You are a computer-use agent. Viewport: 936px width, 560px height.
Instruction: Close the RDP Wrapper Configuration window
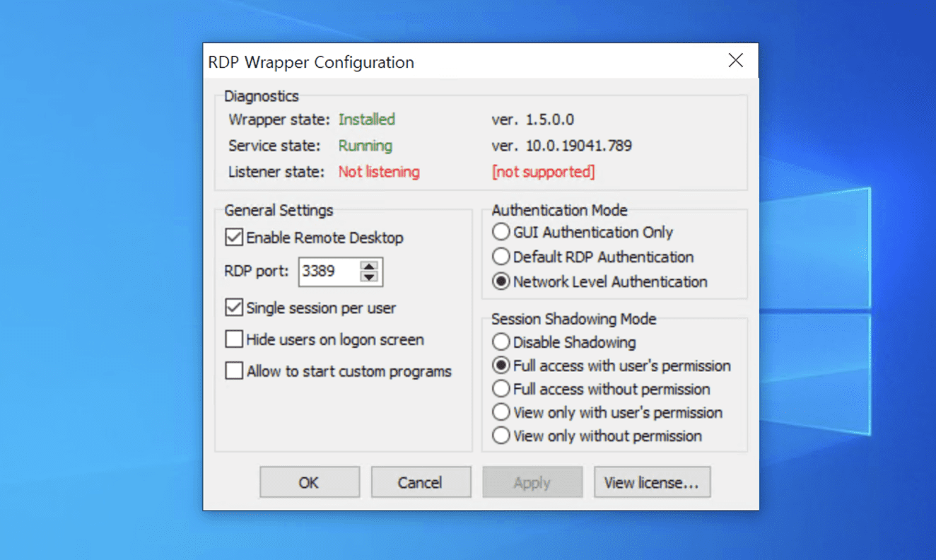pyautogui.click(x=736, y=61)
